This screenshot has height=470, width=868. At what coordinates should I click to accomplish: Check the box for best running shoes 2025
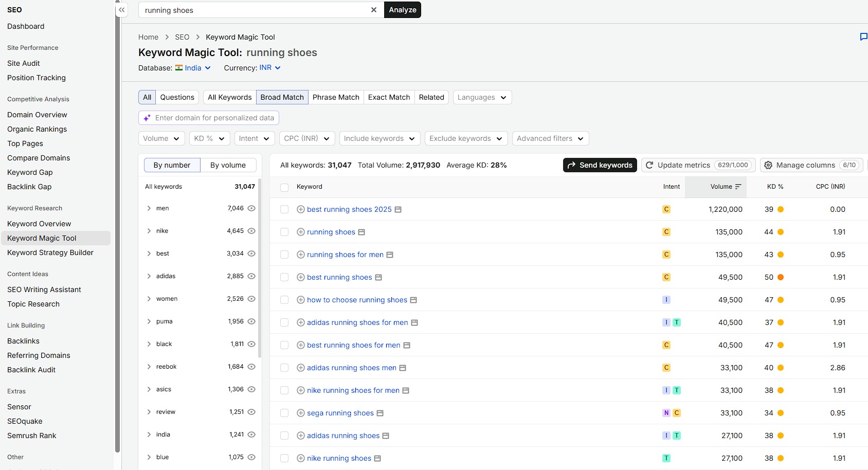coord(284,209)
